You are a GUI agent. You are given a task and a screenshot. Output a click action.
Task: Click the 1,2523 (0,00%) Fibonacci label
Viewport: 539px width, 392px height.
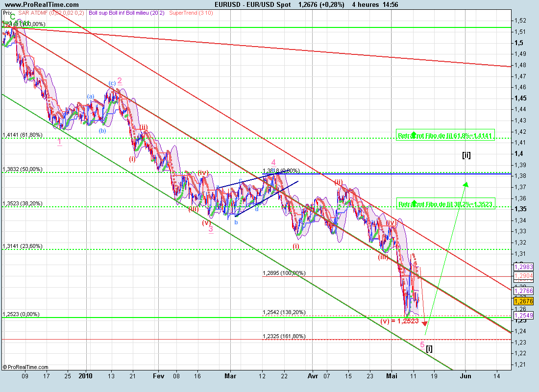pyautogui.click(x=21, y=314)
